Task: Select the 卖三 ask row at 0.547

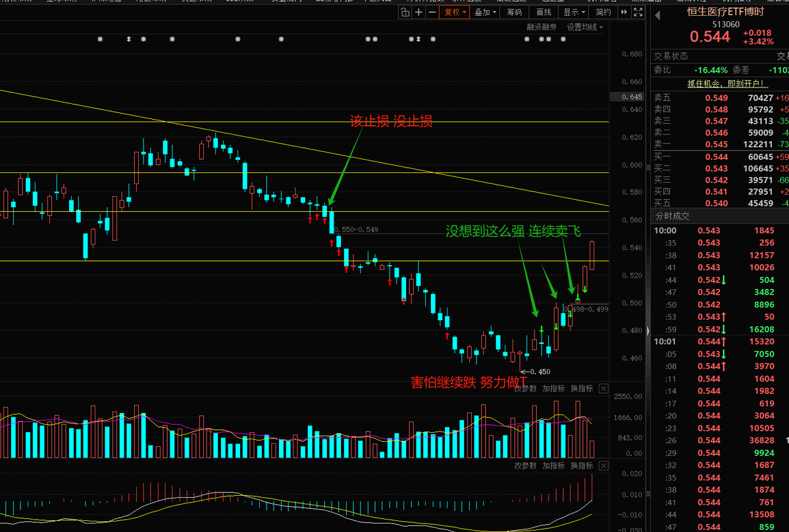Action: (720, 121)
